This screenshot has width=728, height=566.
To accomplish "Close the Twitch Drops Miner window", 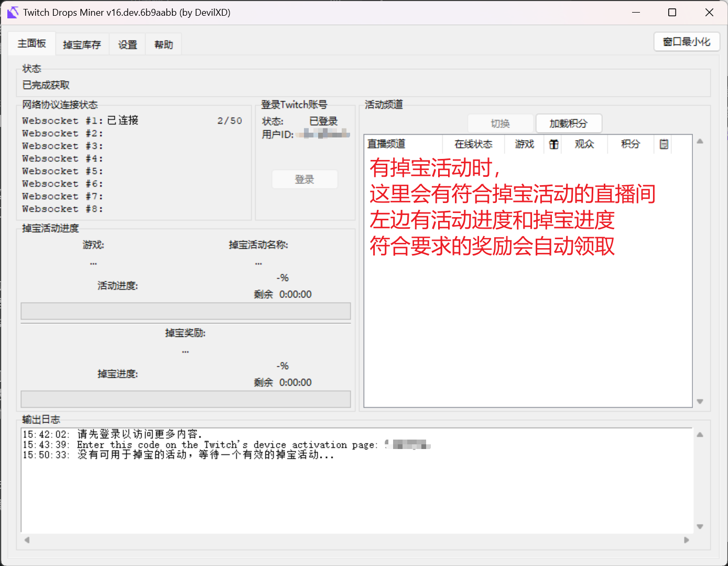I will 709,13.
